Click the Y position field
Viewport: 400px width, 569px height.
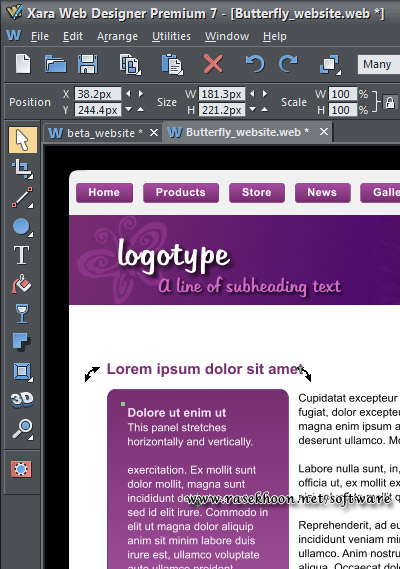pyautogui.click(x=98, y=110)
